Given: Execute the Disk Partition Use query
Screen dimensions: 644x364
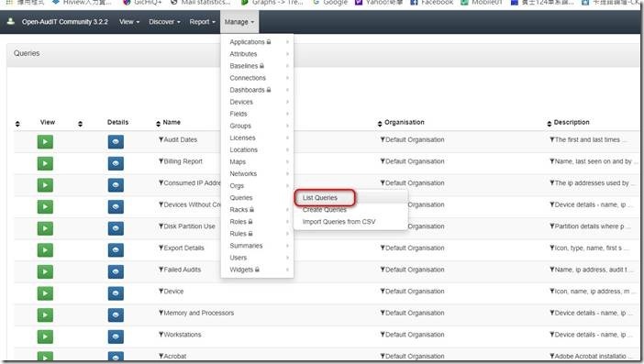Looking at the screenshot, I should tap(45, 228).
